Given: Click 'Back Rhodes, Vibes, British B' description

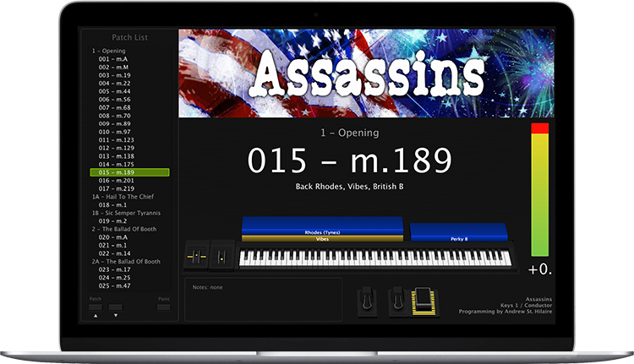Looking at the screenshot, I should [x=350, y=187].
